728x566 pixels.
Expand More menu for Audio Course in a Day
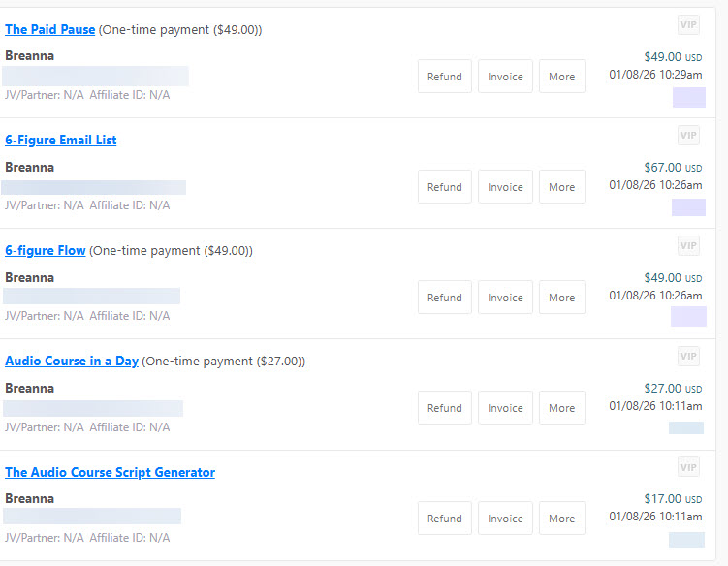[561, 408]
